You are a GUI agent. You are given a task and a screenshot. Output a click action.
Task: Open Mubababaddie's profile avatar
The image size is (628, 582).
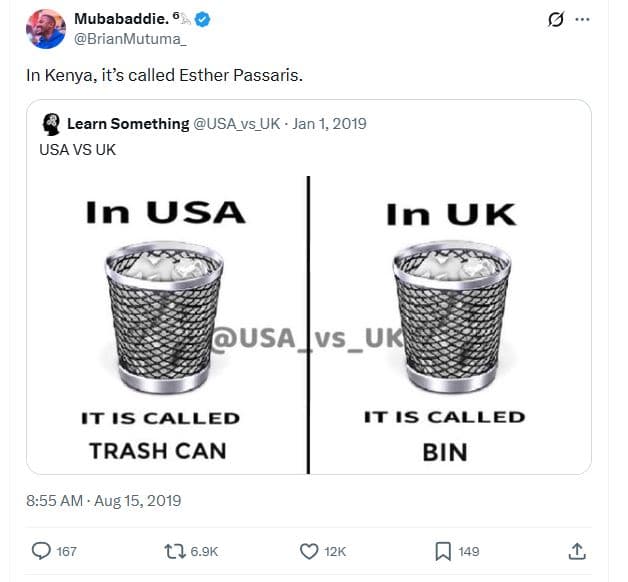(46, 29)
